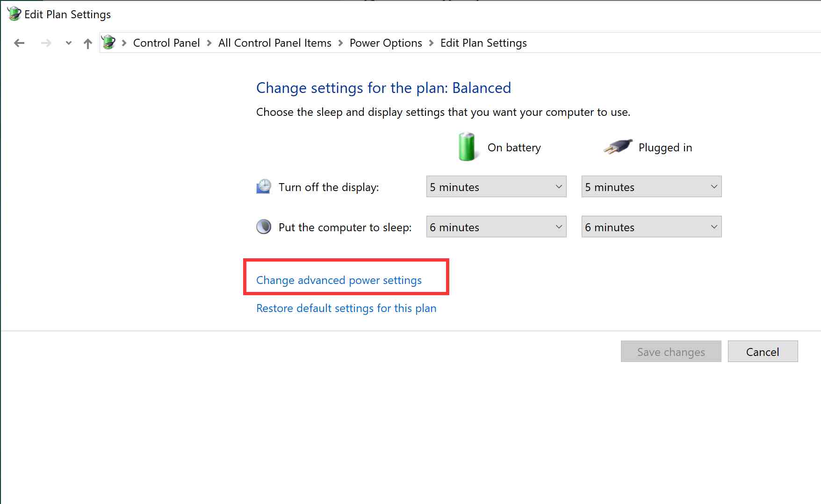Click the 'Plugged in' column label
Image resolution: width=821 pixels, height=504 pixels.
pyautogui.click(x=665, y=148)
